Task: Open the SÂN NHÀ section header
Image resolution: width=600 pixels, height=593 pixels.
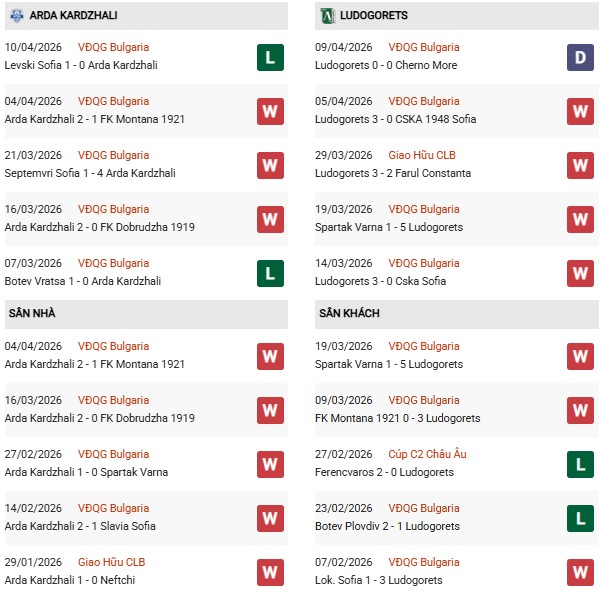Action: point(32,314)
